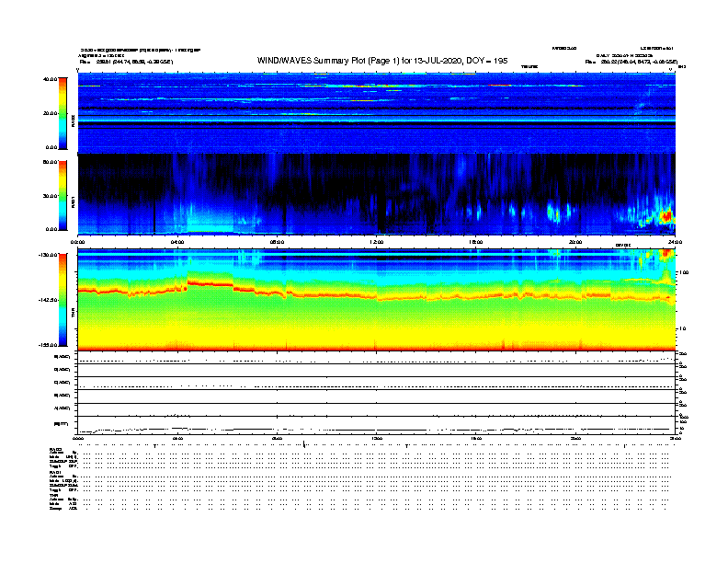Click the 20.00 label on RAD2 scale
The image size is (728, 563).
[x=50, y=113]
